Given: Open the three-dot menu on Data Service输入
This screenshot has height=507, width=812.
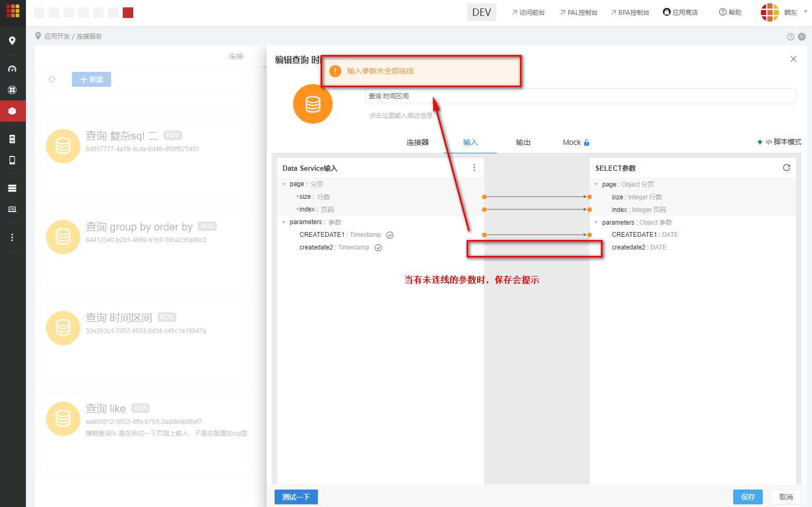Looking at the screenshot, I should pyautogui.click(x=474, y=168).
